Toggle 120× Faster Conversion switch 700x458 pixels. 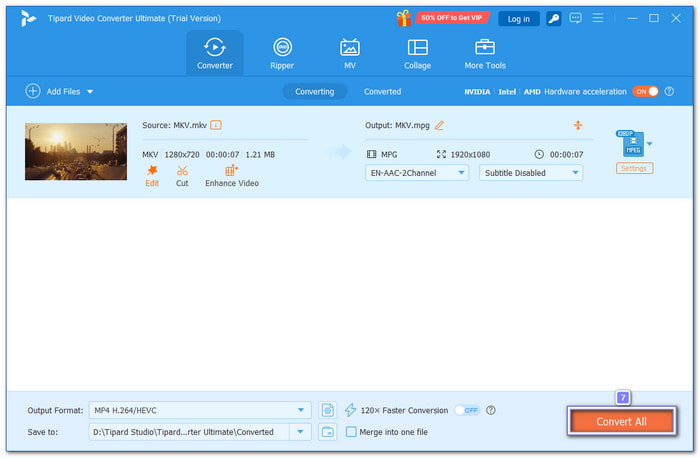[x=466, y=410]
